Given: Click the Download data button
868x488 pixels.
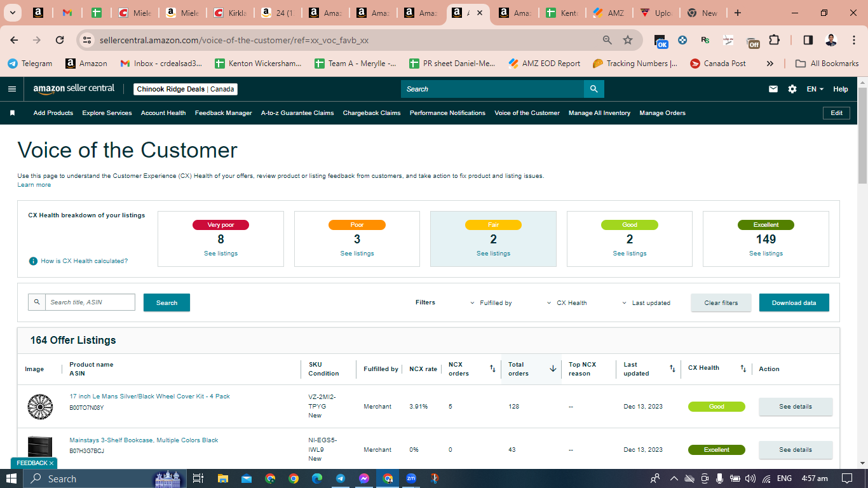Looking at the screenshot, I should pos(794,302).
